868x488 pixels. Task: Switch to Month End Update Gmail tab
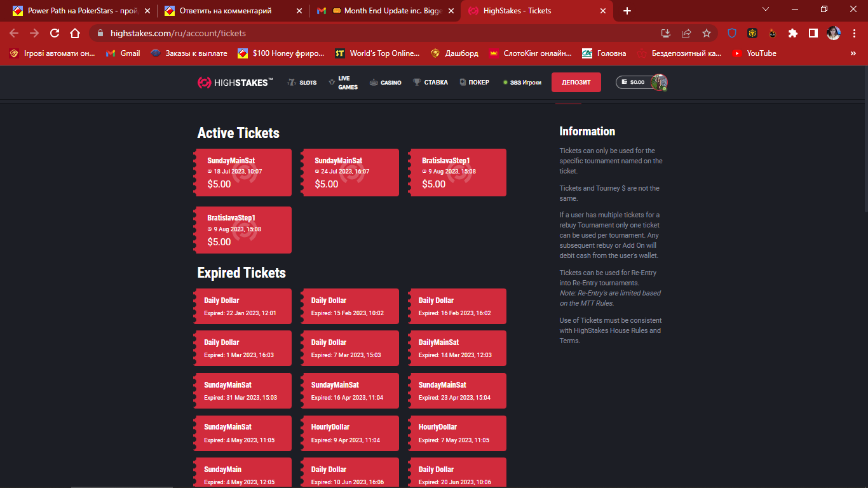(386, 11)
